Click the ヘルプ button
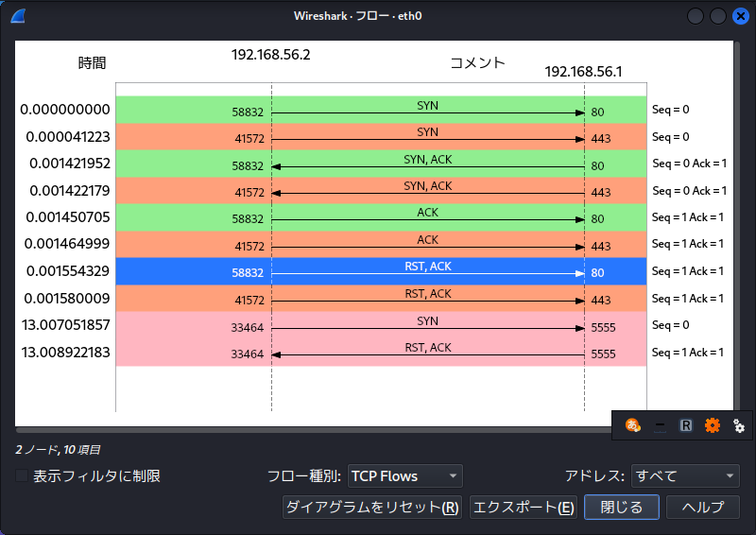This screenshot has height=535, width=756. (x=703, y=507)
